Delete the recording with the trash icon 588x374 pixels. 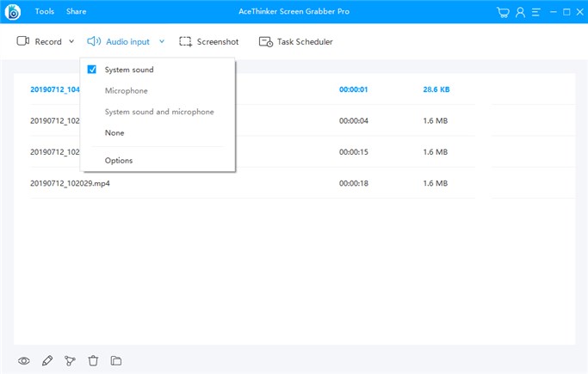(93, 361)
